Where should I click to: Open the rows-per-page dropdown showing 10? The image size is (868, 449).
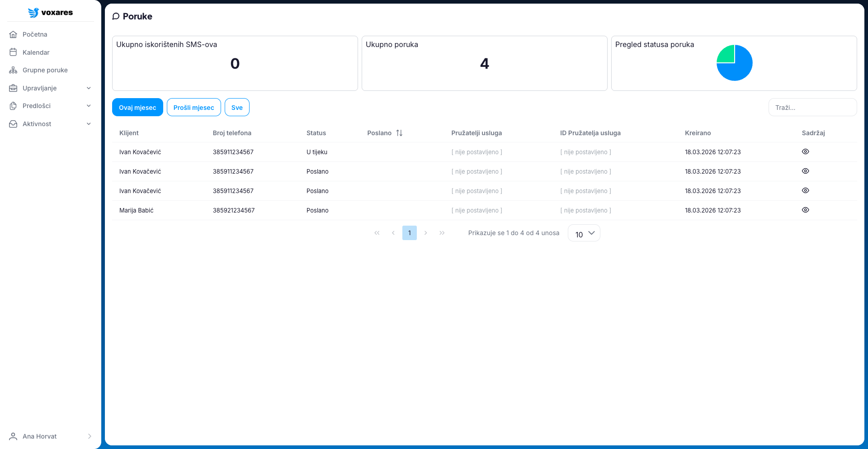(584, 233)
